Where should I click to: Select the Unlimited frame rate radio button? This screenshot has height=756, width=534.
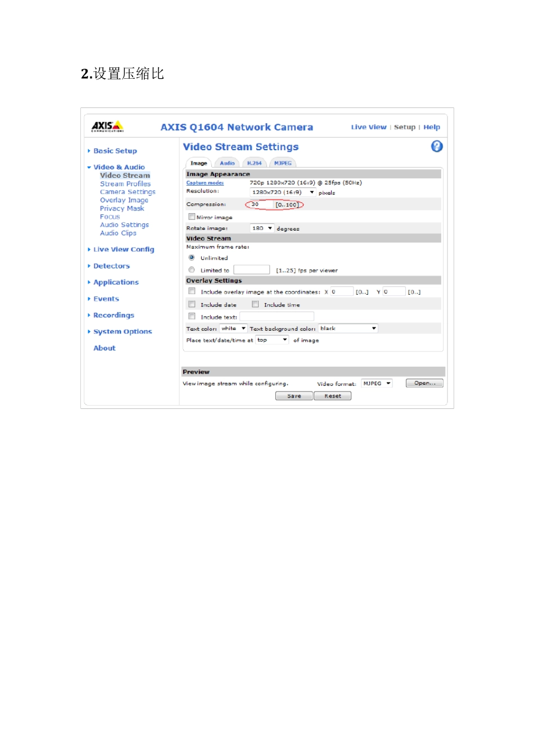click(x=192, y=258)
